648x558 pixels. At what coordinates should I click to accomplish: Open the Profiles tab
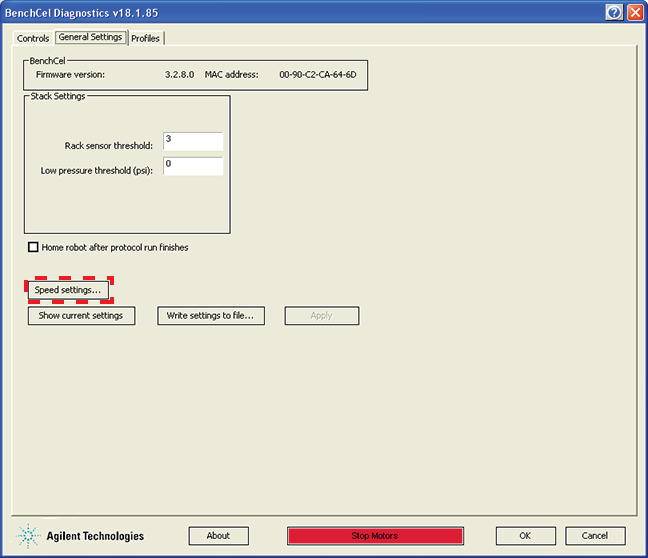point(146,38)
